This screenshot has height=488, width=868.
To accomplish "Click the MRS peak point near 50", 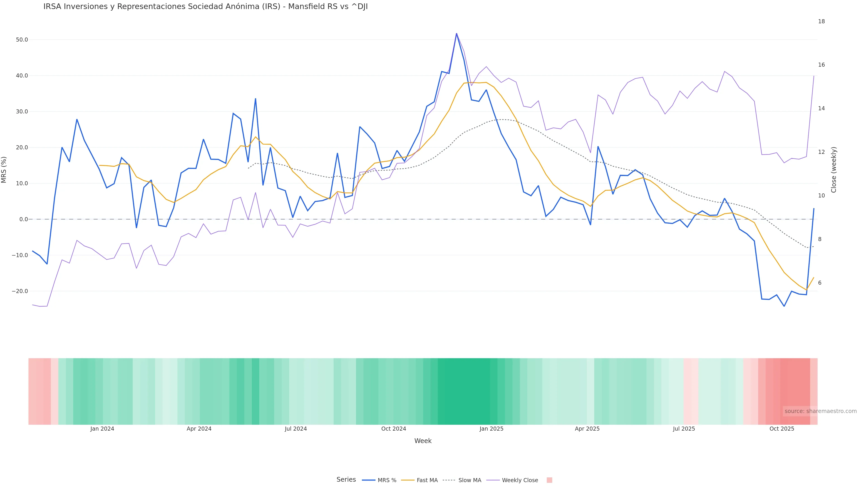I will [457, 34].
